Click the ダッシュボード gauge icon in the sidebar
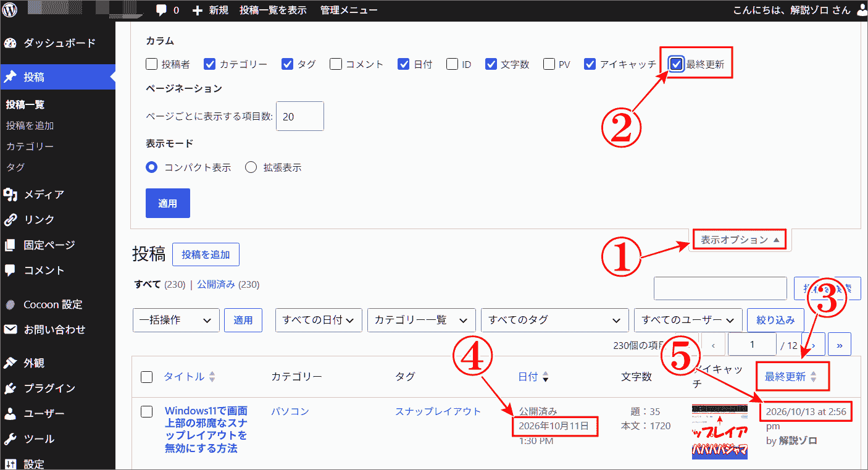 (10, 43)
